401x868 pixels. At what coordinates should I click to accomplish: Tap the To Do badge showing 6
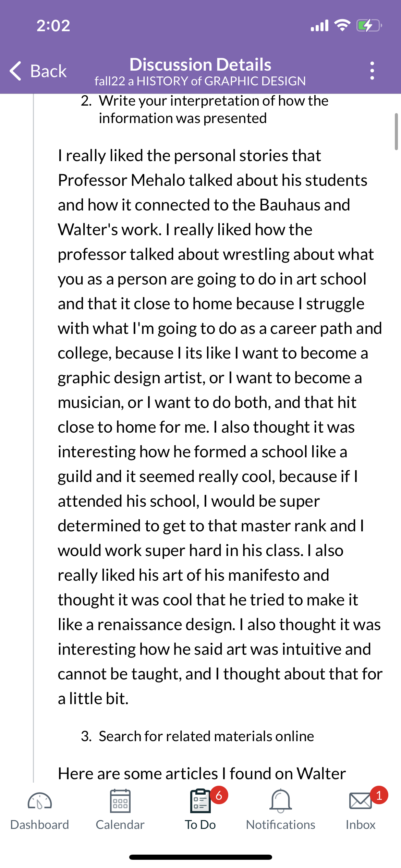(x=219, y=795)
